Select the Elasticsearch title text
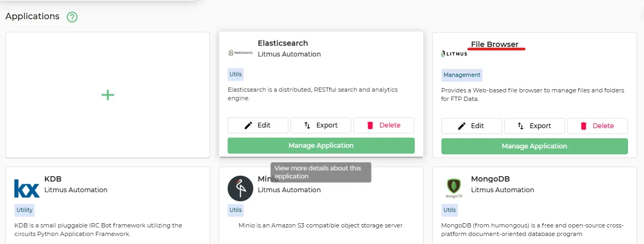 283,43
